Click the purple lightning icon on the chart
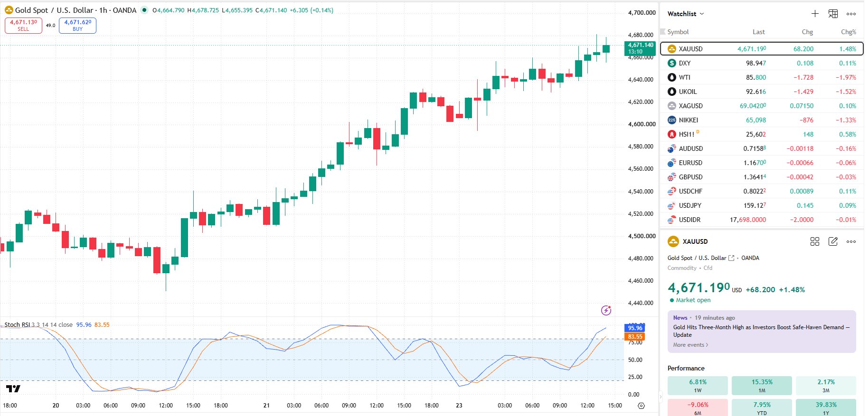The image size is (868, 416). (606, 310)
